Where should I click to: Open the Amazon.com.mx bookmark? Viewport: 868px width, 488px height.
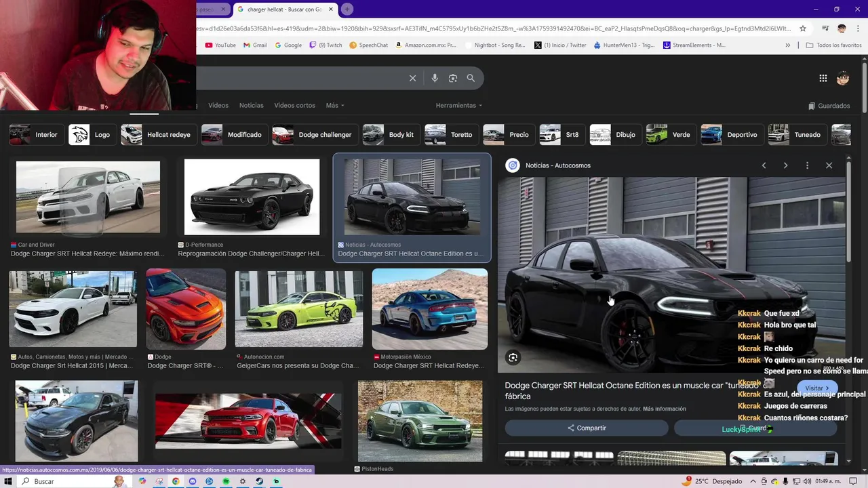[x=425, y=45]
